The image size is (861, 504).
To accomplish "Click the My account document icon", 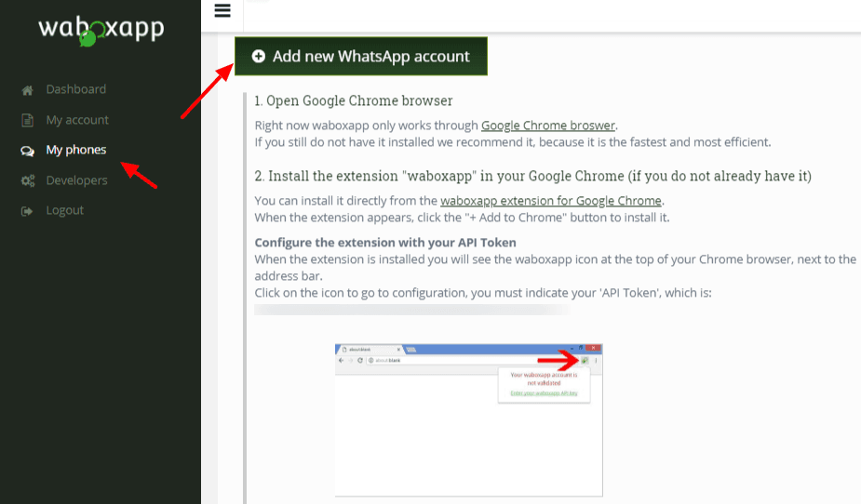I will coord(27,120).
